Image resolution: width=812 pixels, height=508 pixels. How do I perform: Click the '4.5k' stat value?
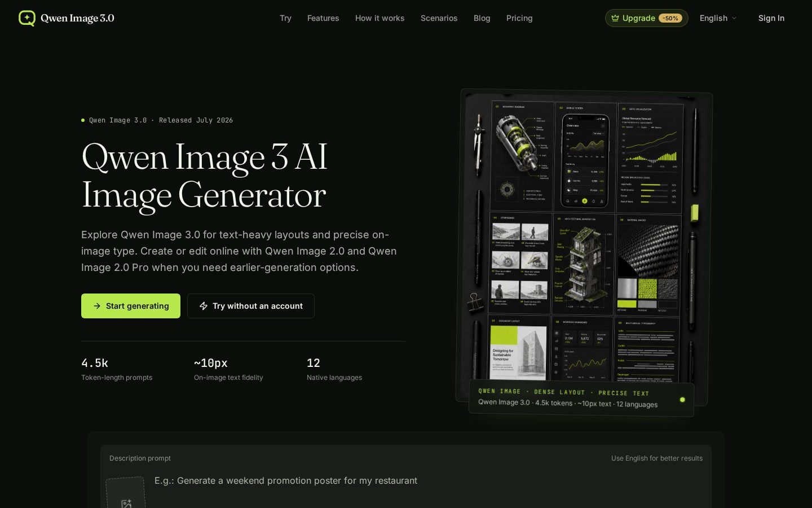tap(95, 363)
